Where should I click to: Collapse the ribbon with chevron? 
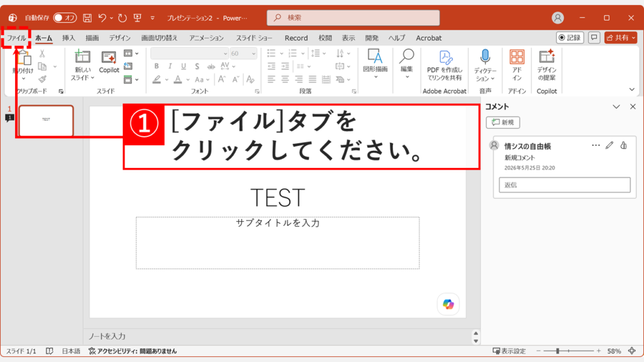(631, 89)
